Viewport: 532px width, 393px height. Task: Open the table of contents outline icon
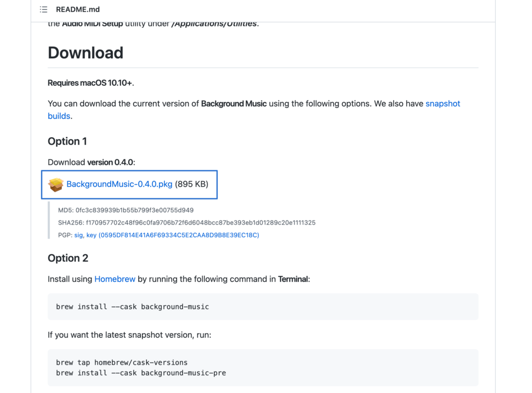click(x=43, y=9)
